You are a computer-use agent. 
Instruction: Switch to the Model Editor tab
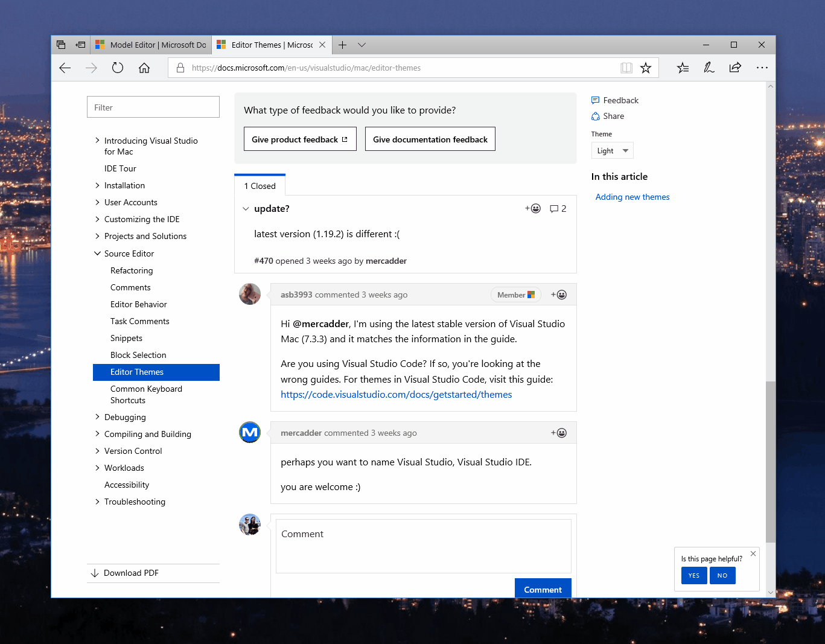pos(151,44)
